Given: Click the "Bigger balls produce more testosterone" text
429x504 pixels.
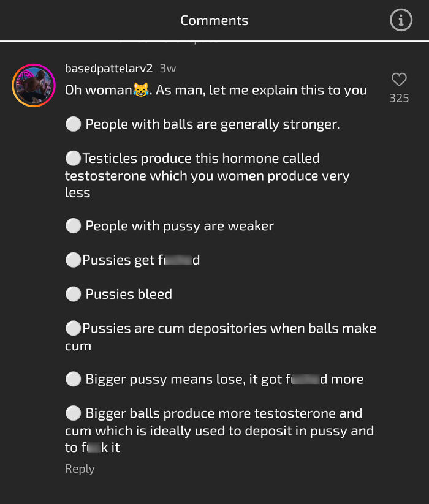Looking at the screenshot, I should 224,413.
